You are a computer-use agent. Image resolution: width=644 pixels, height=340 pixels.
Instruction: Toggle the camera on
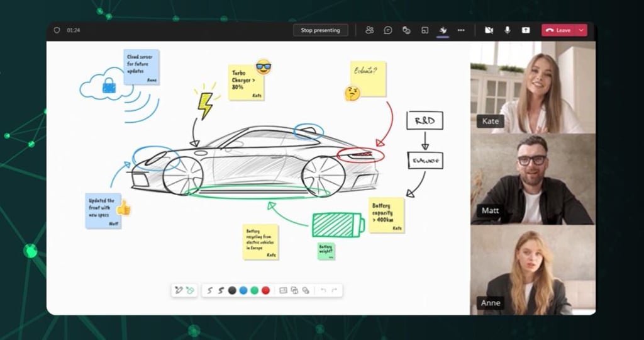pyautogui.click(x=489, y=30)
